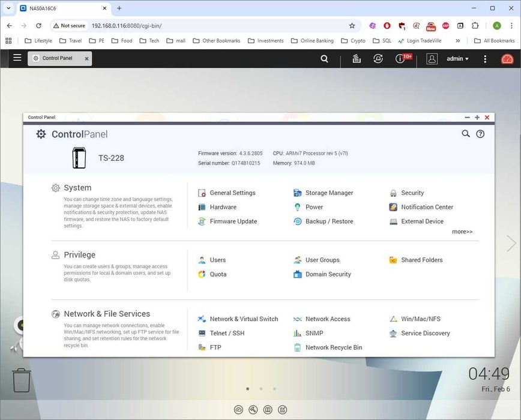
Task: Expand the admin account dropdown
Action: [457, 58]
